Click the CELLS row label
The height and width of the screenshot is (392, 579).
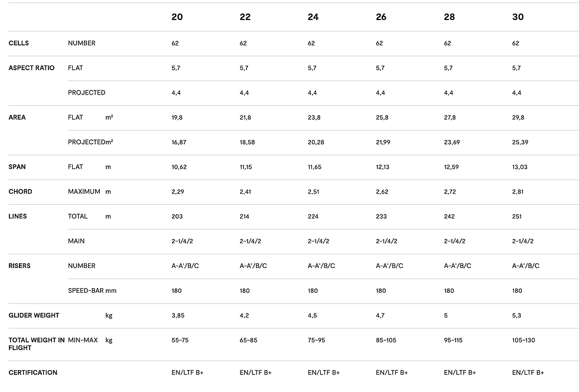click(x=18, y=43)
